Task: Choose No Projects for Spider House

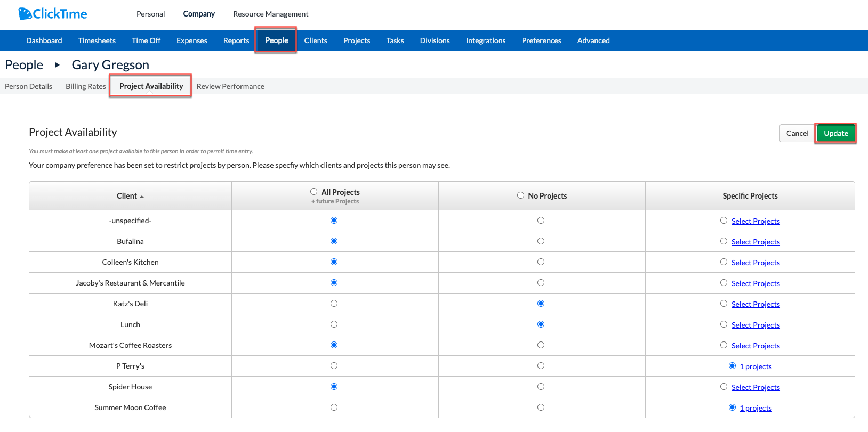Action: [541, 387]
